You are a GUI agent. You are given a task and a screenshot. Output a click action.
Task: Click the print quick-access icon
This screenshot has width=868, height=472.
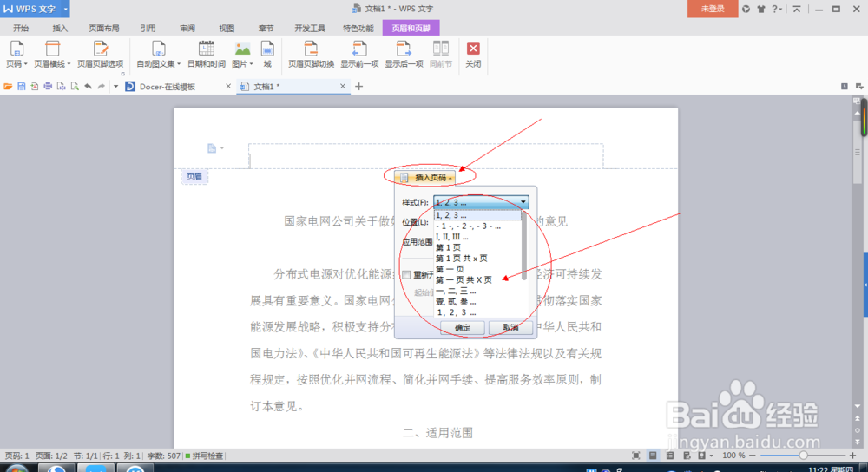tap(48, 86)
